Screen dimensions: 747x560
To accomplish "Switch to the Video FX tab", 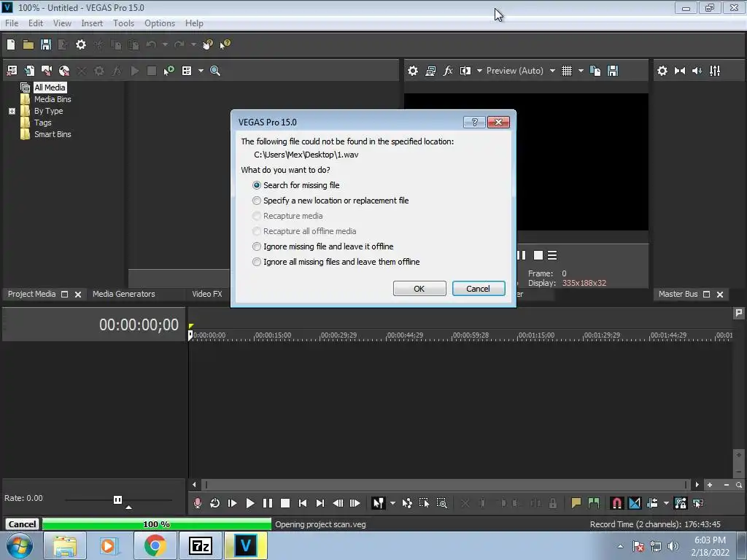I will click(x=206, y=295).
